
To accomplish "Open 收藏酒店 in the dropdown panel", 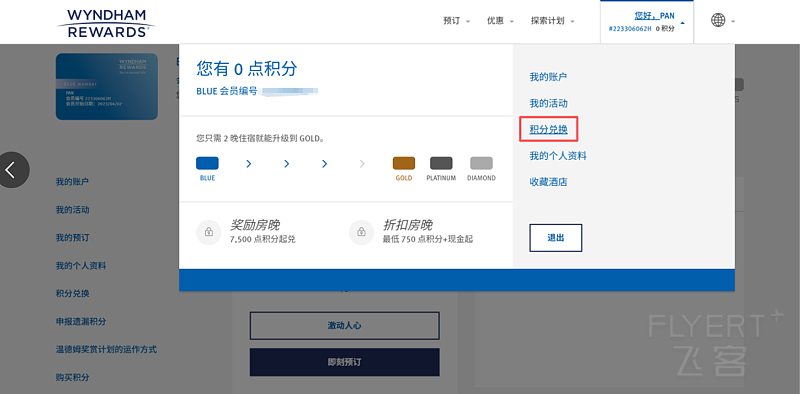I will 548,182.
